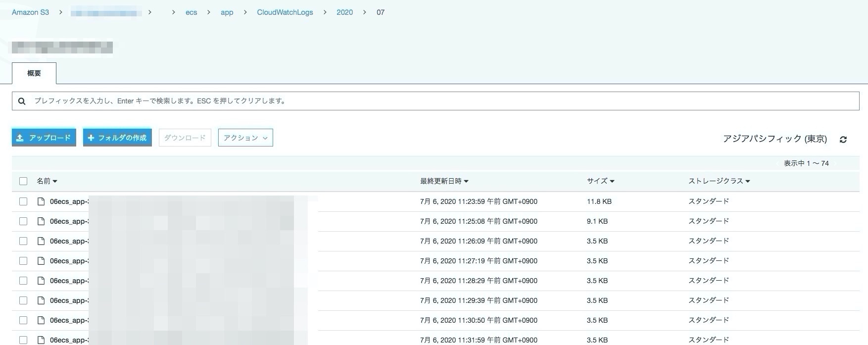Go to CloudWatchLogs in breadcrumb
Viewport: 868px width, 345px height.
point(285,12)
